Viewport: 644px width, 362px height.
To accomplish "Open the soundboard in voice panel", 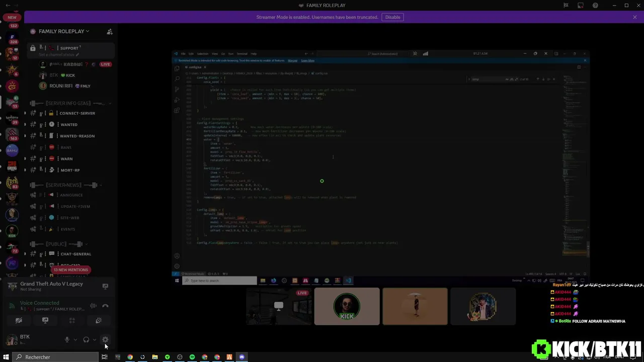I will 99,320.
